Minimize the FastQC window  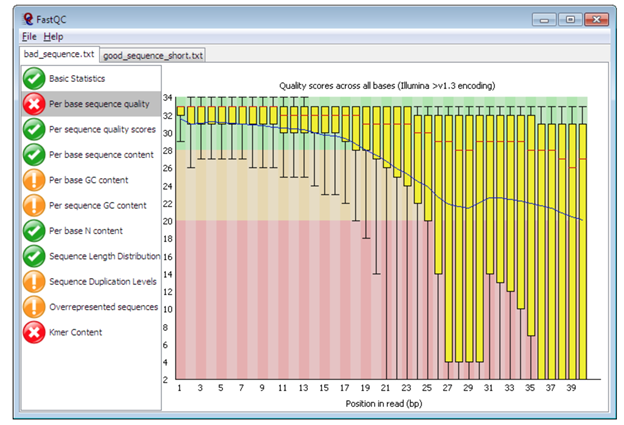(x=544, y=19)
